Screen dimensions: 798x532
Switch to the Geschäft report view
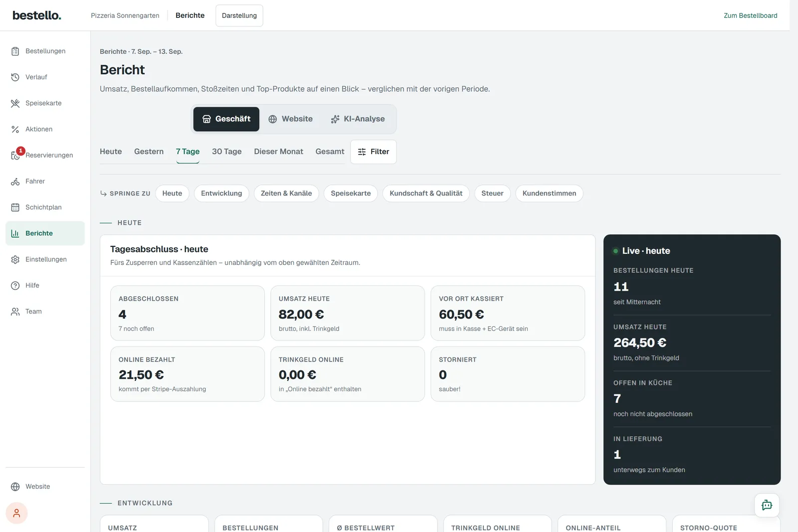coord(226,119)
